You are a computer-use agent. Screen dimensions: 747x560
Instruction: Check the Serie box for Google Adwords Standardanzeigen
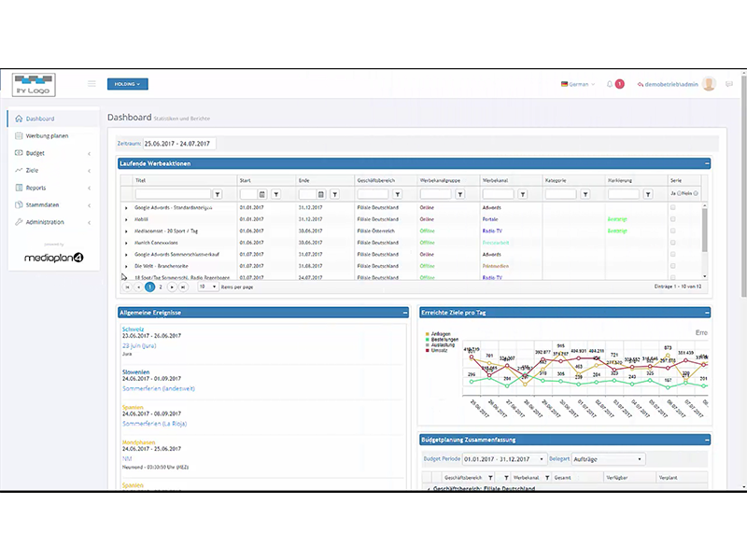(x=673, y=207)
